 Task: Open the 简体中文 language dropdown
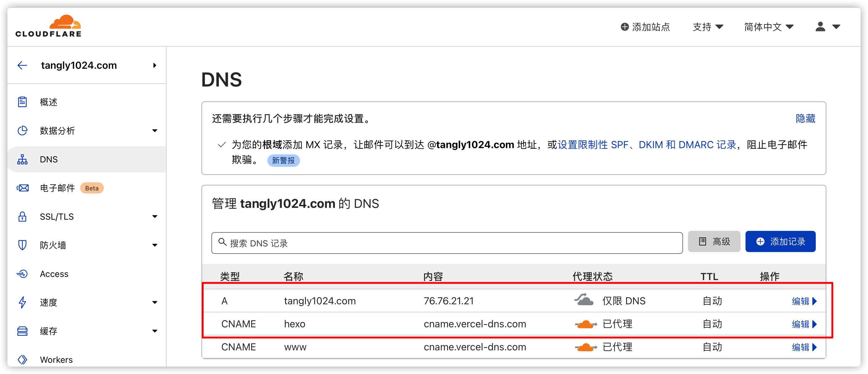click(769, 27)
